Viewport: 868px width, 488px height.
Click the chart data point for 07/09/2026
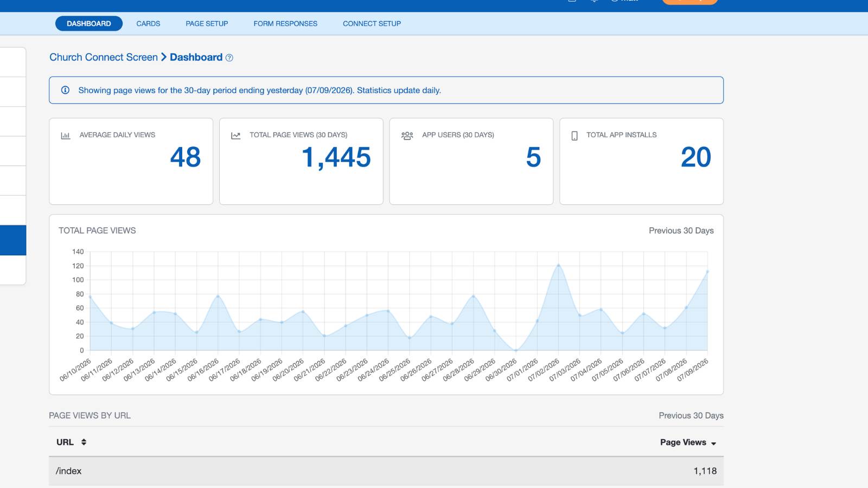click(x=707, y=271)
